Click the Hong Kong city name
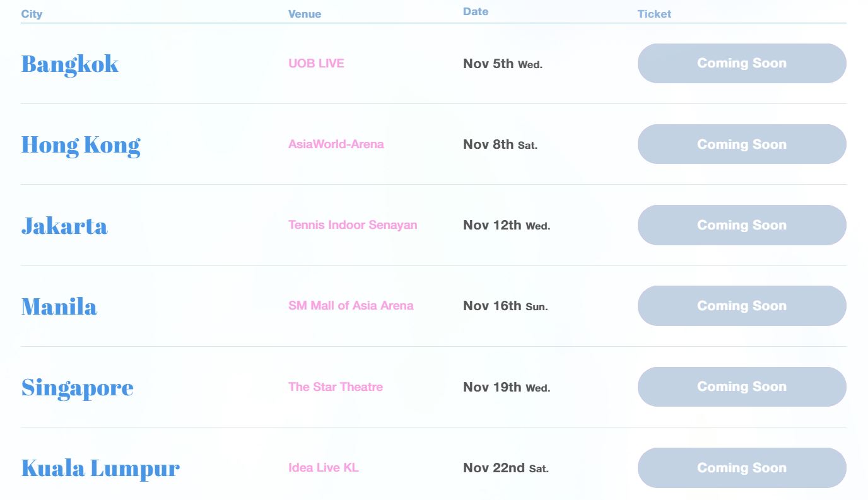The height and width of the screenshot is (500, 868). pyautogui.click(x=81, y=145)
